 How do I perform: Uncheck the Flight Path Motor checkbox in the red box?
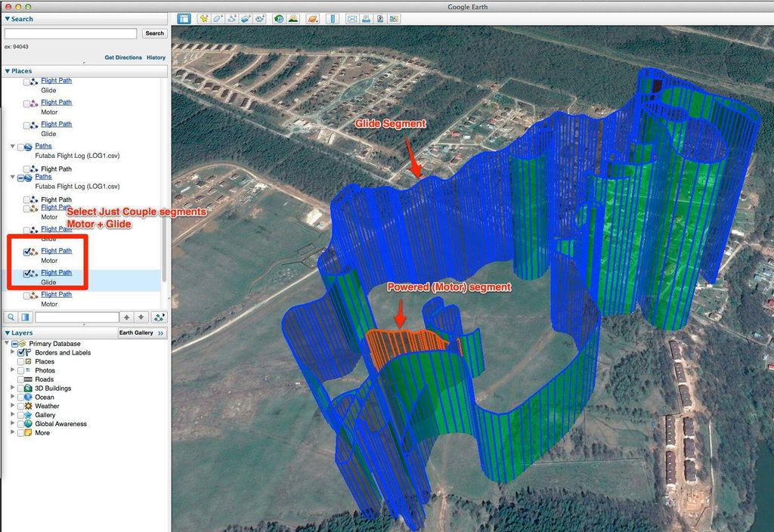point(26,252)
